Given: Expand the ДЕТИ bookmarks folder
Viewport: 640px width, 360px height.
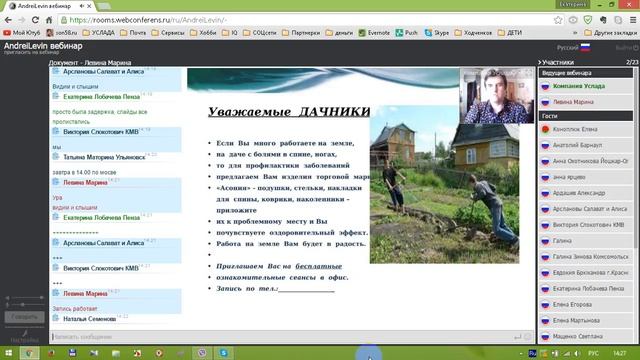Looking at the screenshot, I should click(x=510, y=33).
